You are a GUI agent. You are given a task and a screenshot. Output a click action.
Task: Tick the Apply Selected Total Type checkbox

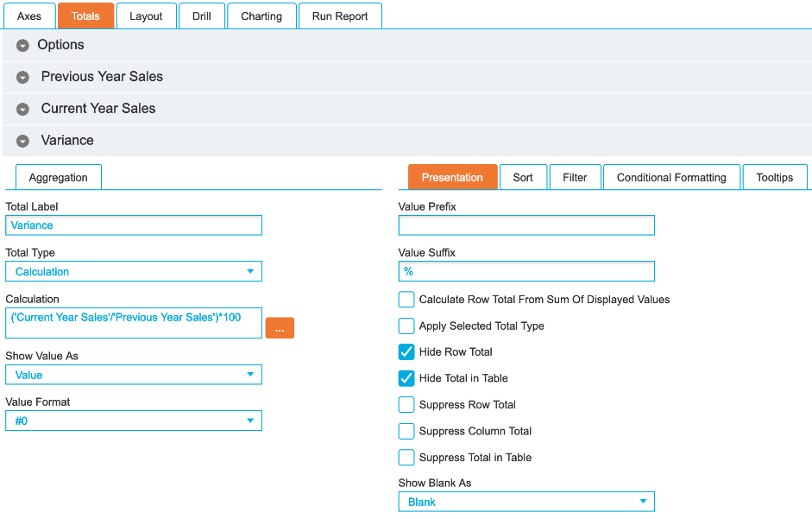point(406,326)
